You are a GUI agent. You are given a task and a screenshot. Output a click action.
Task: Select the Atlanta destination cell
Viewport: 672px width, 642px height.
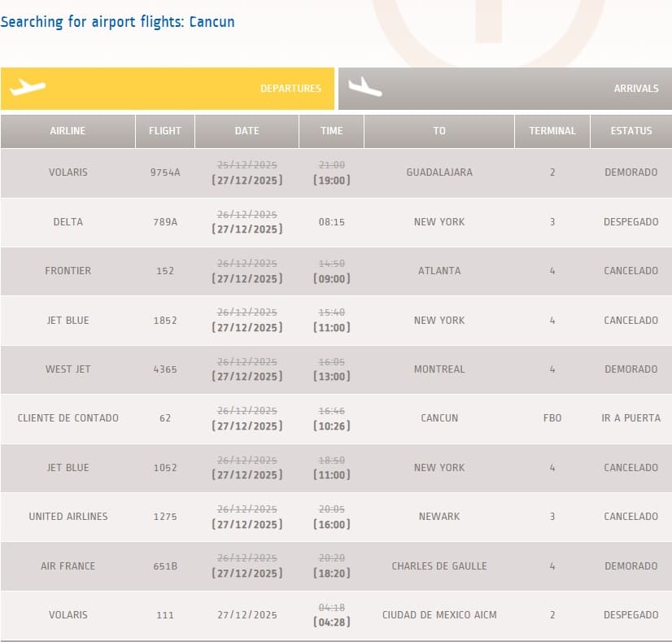click(x=439, y=271)
